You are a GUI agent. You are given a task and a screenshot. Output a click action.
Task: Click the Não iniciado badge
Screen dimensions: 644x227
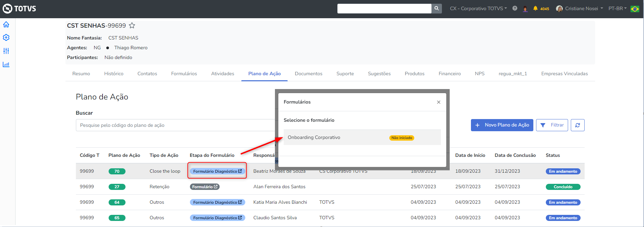click(x=401, y=138)
